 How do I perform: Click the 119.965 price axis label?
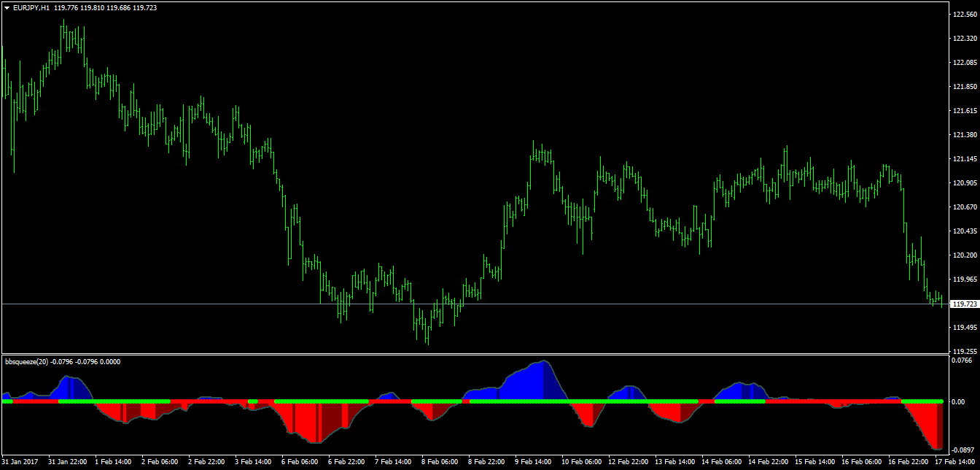click(x=964, y=280)
